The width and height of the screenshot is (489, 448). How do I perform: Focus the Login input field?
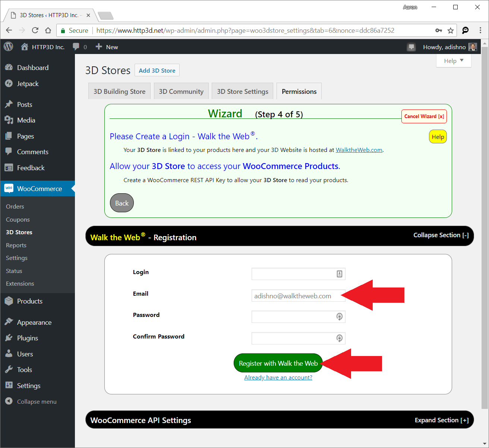click(x=299, y=274)
